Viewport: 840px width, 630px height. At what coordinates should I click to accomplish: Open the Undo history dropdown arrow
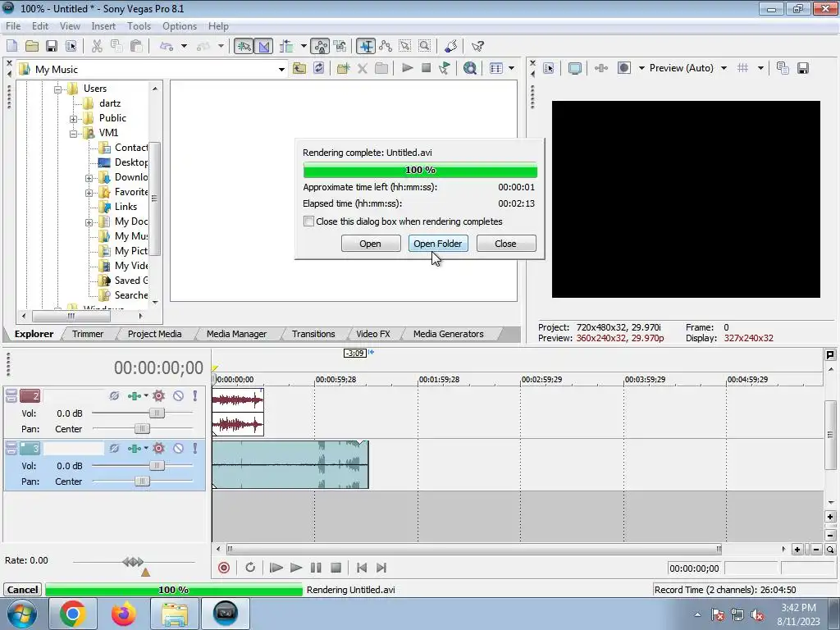(x=184, y=46)
